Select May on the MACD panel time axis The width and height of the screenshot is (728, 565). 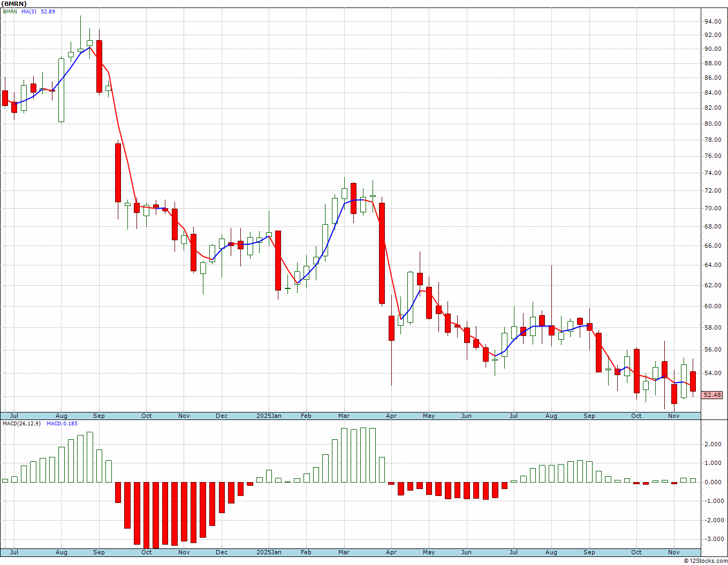pyautogui.click(x=429, y=552)
